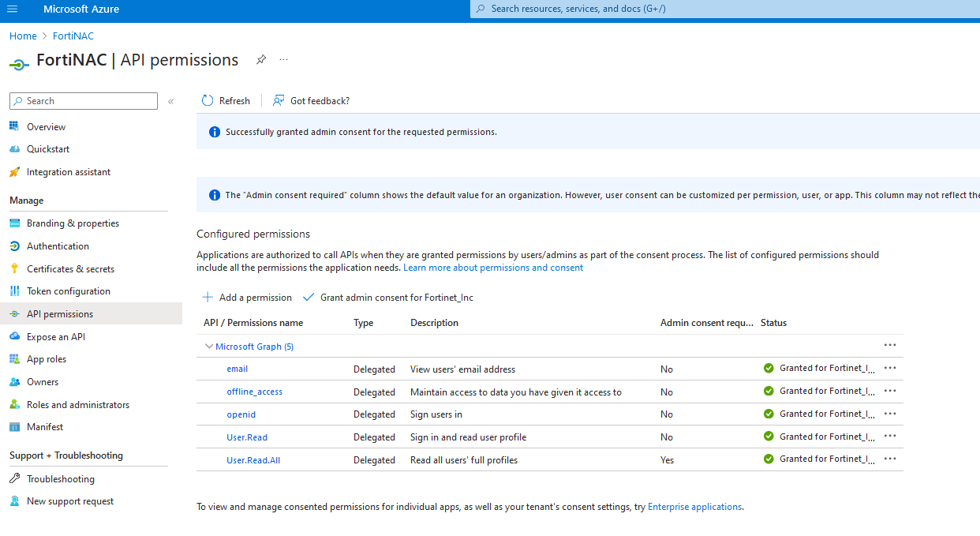
Task: Click inside the sidebar search field
Action: point(83,101)
